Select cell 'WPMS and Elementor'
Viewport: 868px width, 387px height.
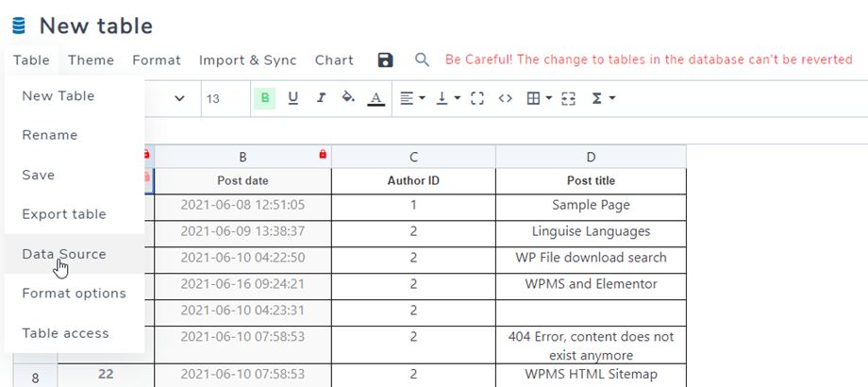tap(591, 286)
